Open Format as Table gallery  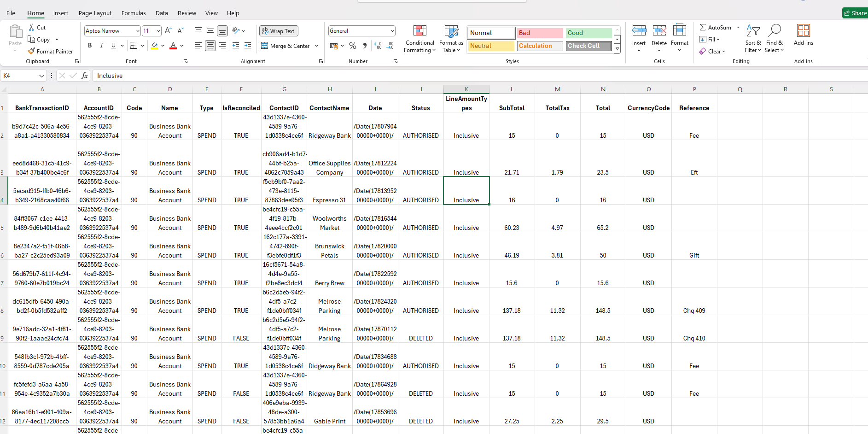click(x=451, y=39)
